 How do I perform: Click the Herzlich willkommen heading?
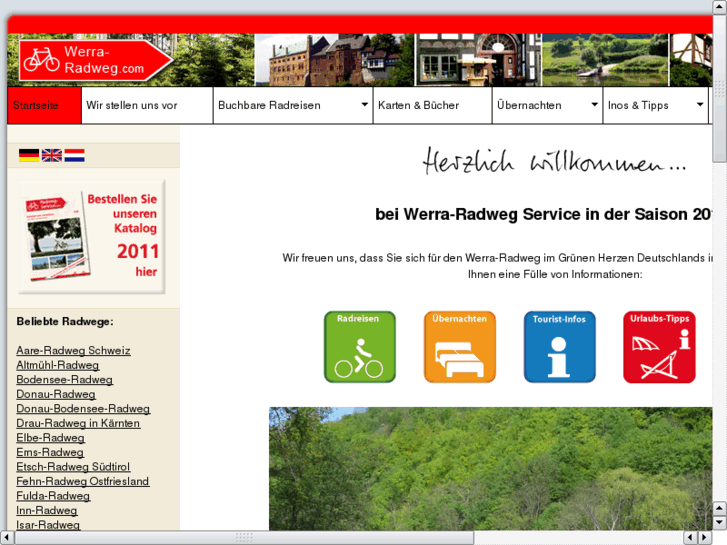tap(554, 161)
